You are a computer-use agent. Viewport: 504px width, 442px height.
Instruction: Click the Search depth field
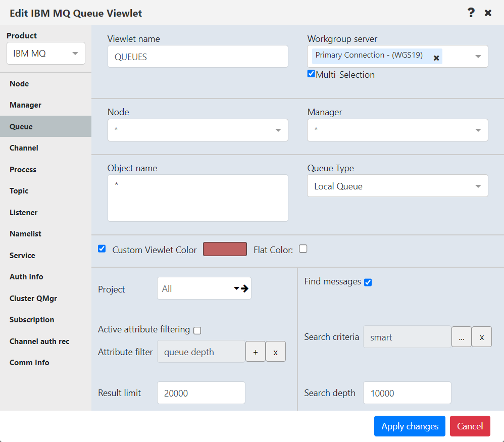tap(407, 393)
